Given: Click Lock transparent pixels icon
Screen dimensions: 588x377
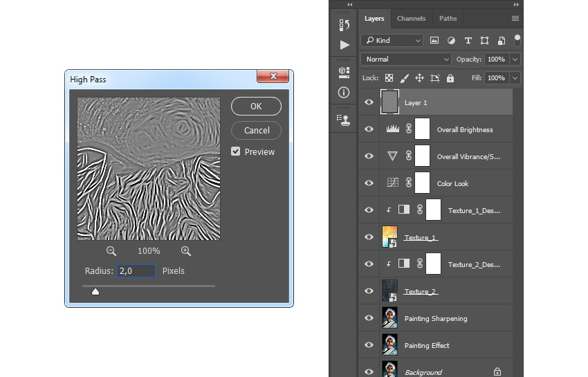Looking at the screenshot, I should 389,78.
